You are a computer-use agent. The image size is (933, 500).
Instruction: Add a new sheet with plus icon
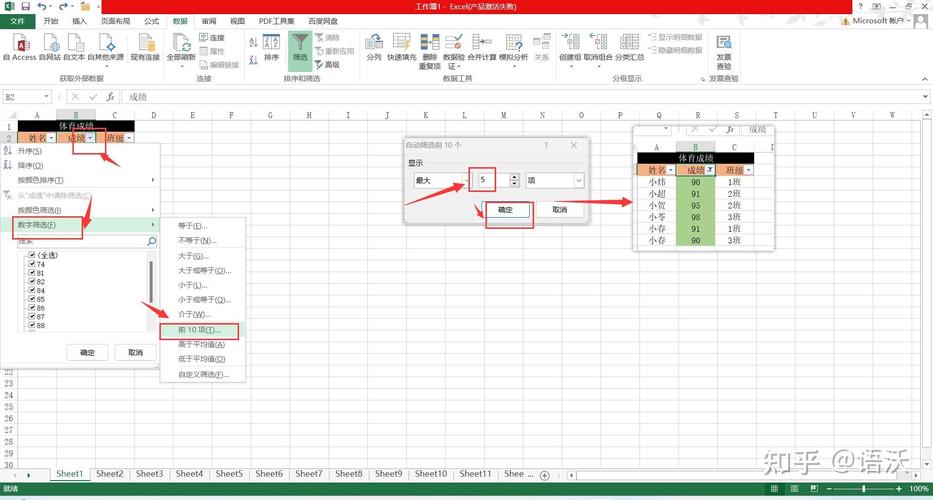(544, 474)
